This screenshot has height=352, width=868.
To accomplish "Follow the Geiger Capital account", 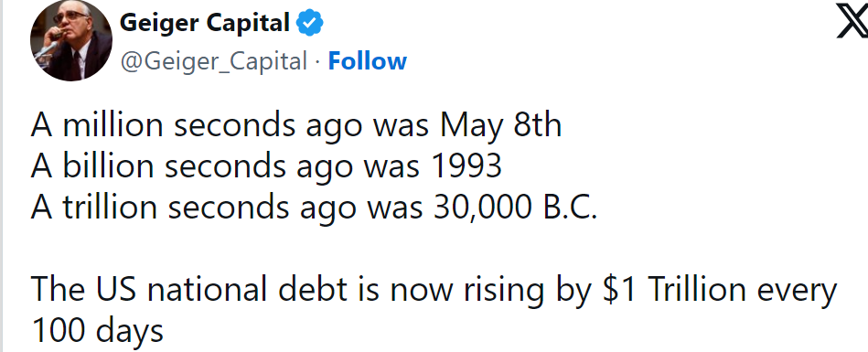I will pyautogui.click(x=367, y=61).
